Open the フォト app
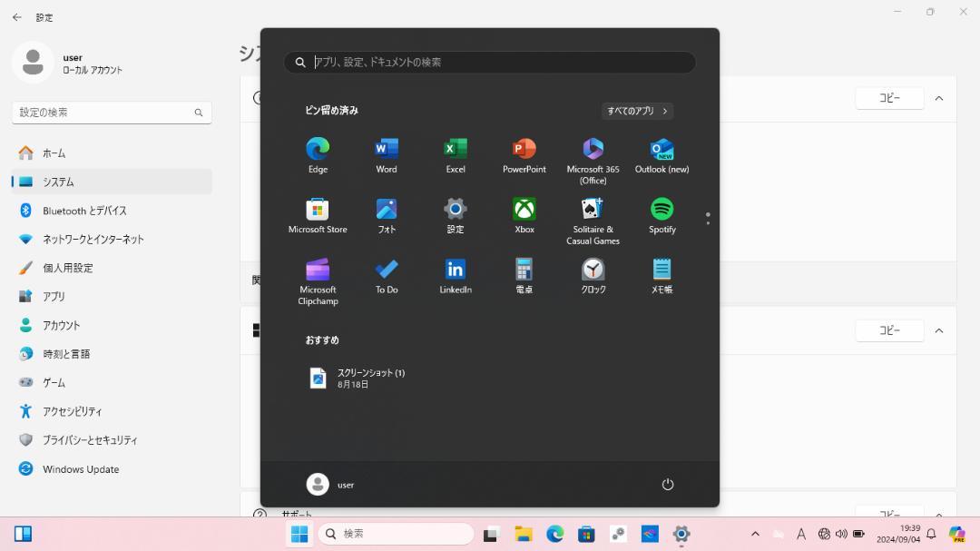980x551 pixels. 387,215
